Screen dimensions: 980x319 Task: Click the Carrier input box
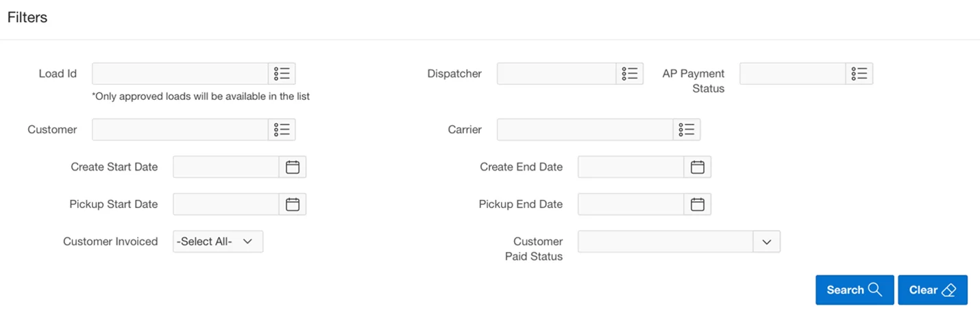pos(585,129)
